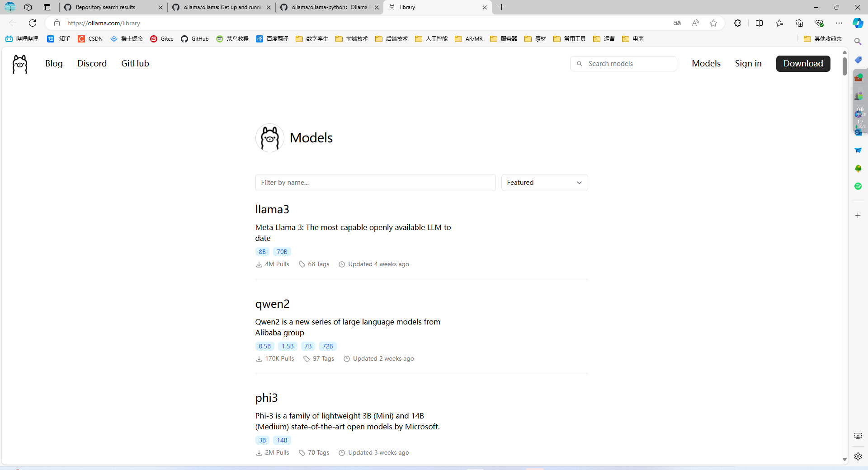Refresh the current page
This screenshot has width=868, height=470.
33,23
